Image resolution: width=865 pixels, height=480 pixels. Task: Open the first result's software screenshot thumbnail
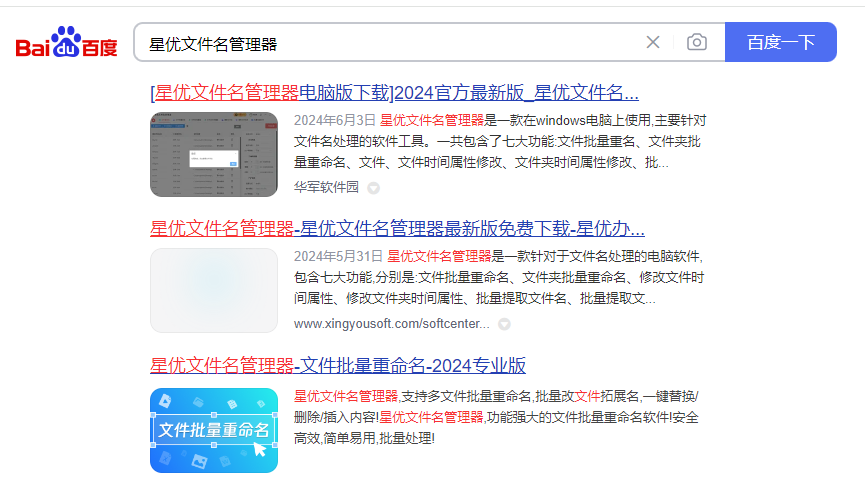click(214, 154)
